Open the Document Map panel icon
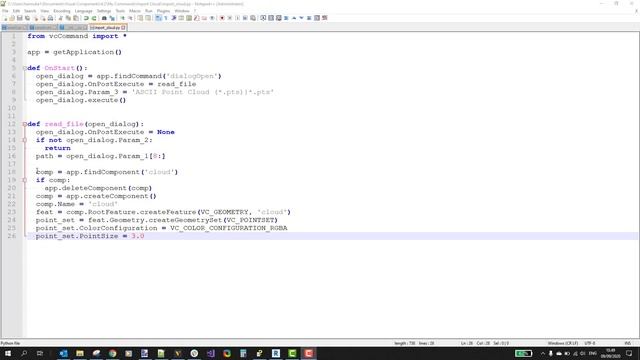This screenshot has width=640, height=360. click(189, 18)
